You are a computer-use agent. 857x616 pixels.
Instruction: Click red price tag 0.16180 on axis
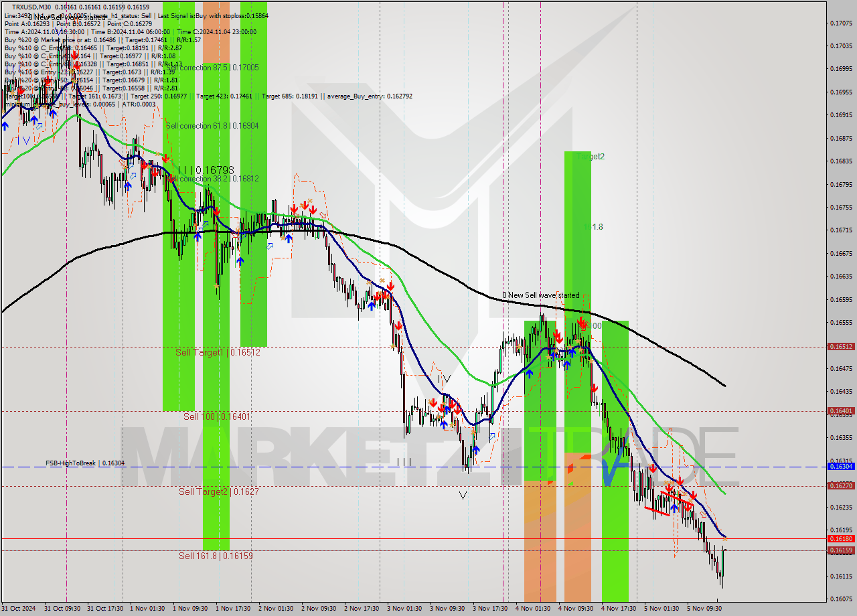(x=841, y=539)
